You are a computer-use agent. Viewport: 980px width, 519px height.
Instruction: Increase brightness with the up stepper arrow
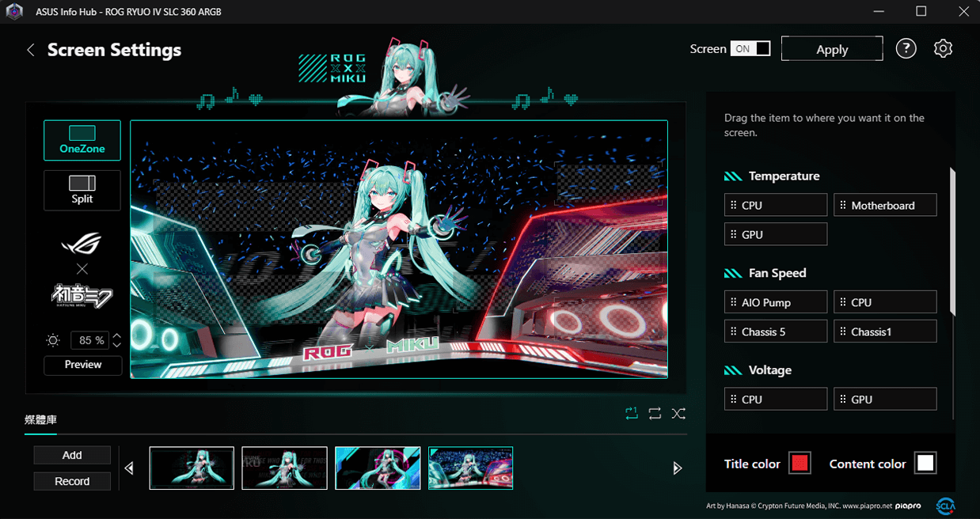coord(116,336)
